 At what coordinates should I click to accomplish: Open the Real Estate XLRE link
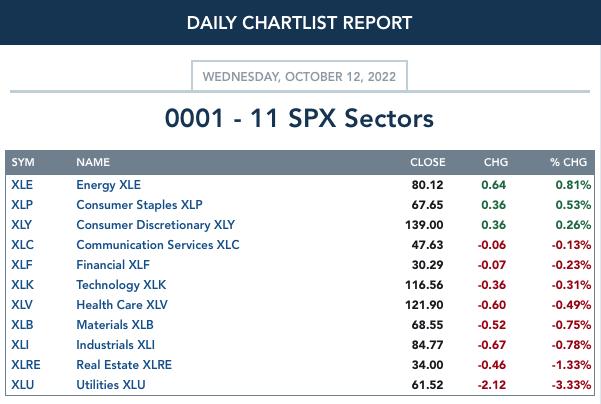(x=124, y=365)
